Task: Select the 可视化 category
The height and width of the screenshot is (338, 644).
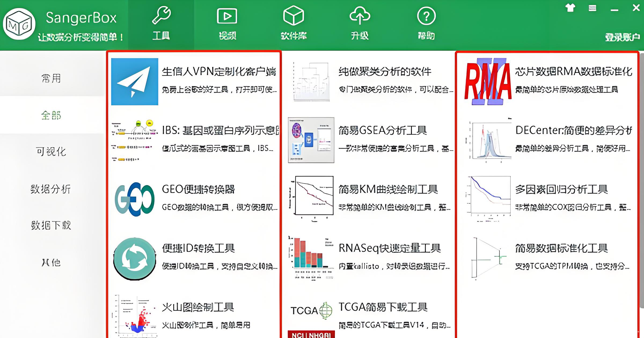Action: click(52, 152)
